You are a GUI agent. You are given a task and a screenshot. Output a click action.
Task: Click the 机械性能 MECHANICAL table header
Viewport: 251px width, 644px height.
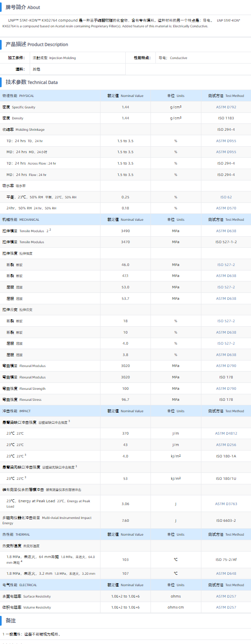[21, 220]
